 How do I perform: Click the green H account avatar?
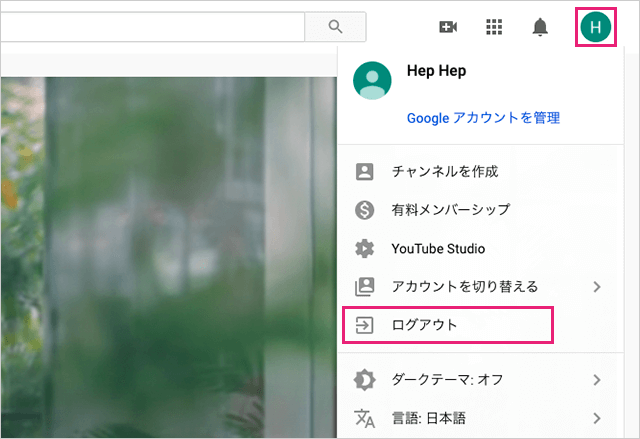point(596,27)
